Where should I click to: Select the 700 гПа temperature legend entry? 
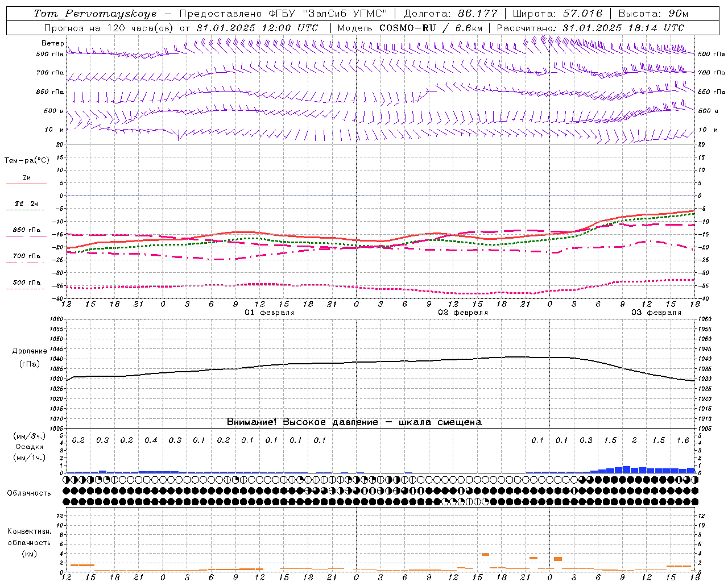click(x=27, y=256)
